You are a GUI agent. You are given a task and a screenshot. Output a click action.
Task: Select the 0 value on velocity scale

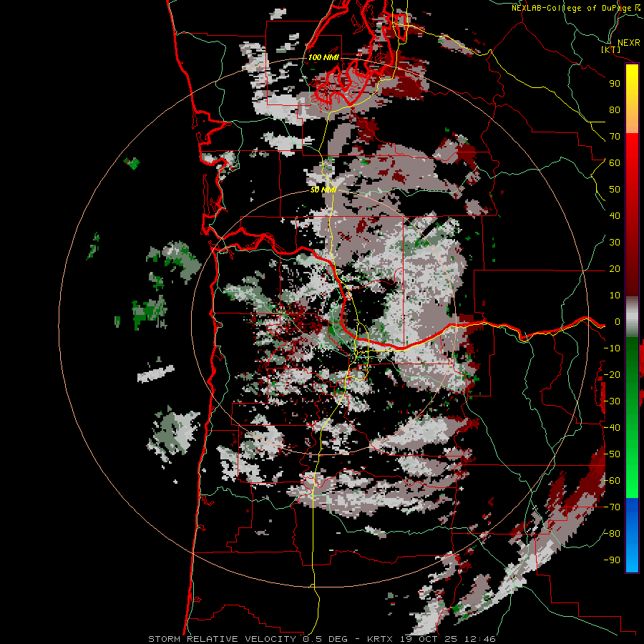pyautogui.click(x=617, y=322)
